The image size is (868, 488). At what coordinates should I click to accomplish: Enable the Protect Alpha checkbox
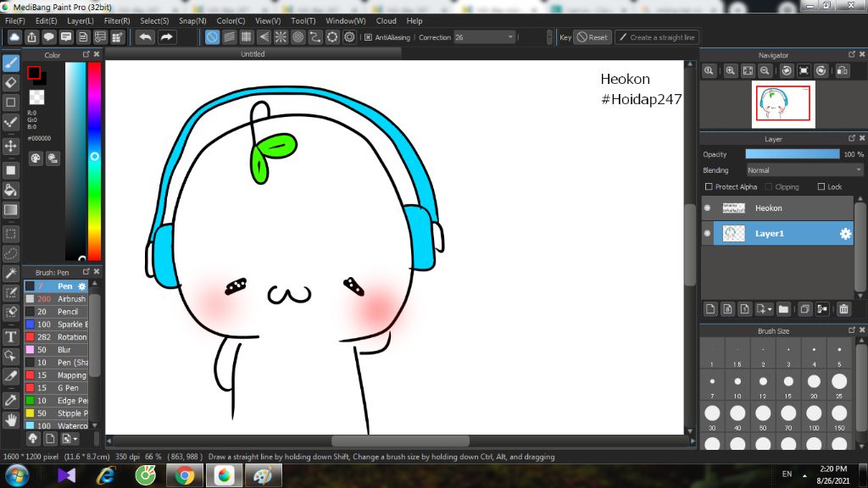pos(709,186)
